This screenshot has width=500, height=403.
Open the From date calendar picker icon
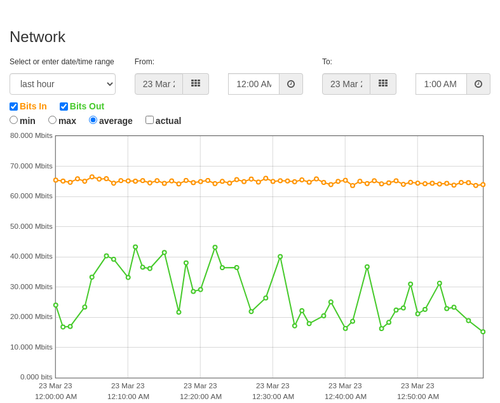pos(196,84)
